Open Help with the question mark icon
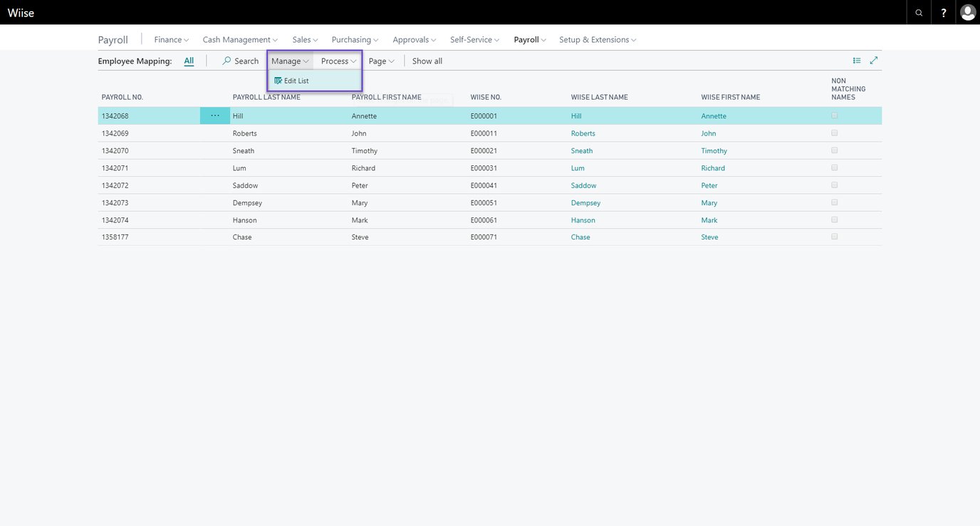 pos(943,12)
